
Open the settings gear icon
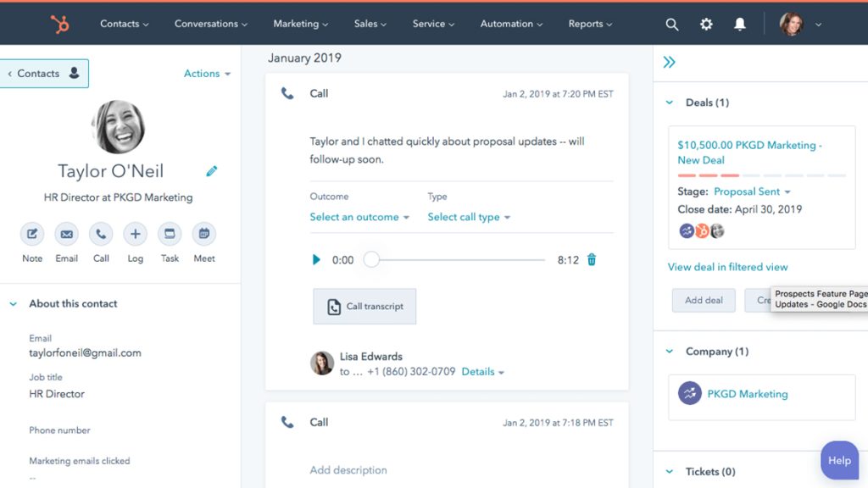point(706,24)
